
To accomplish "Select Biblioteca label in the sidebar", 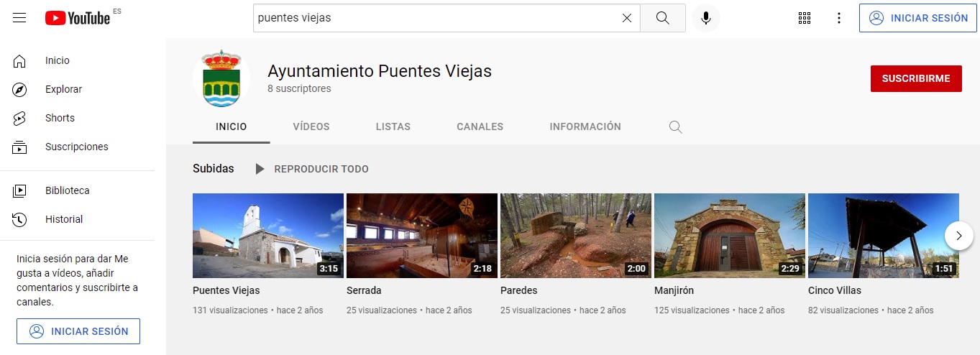I will pos(68,191).
